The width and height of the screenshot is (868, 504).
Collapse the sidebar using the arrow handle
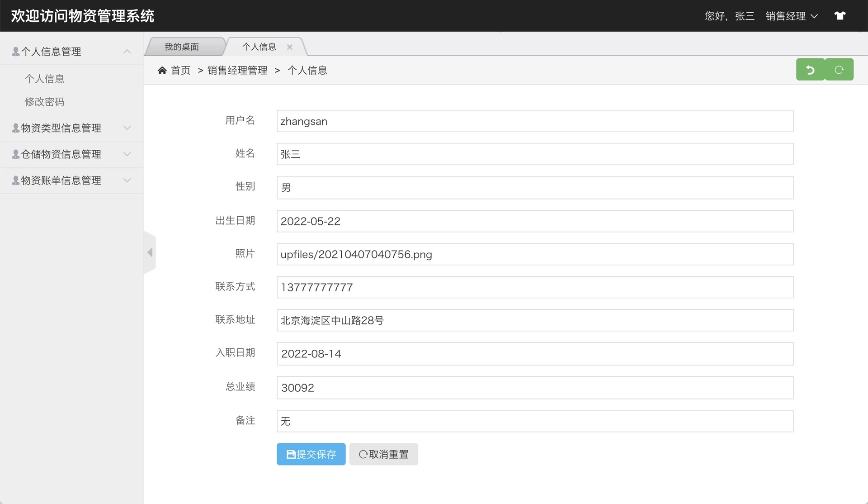point(150,252)
